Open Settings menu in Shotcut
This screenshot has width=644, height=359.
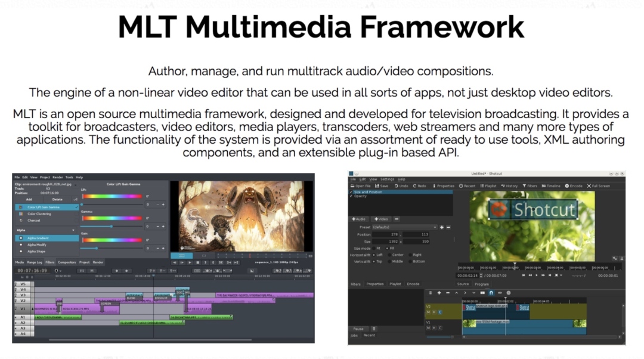[387, 179]
